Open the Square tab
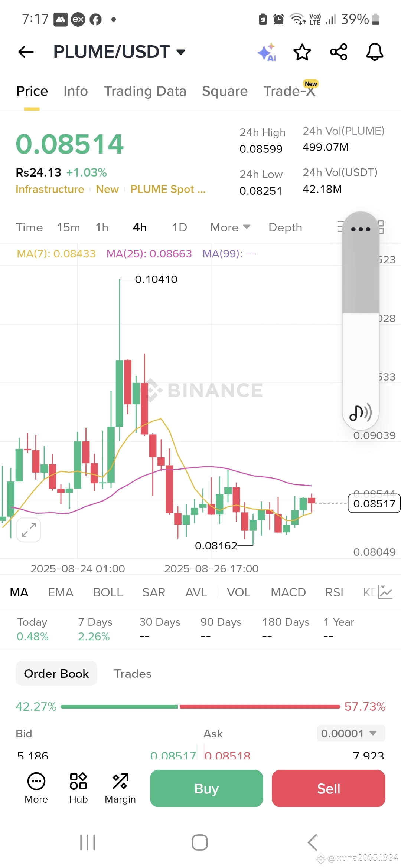The image size is (401, 868). 225,91
